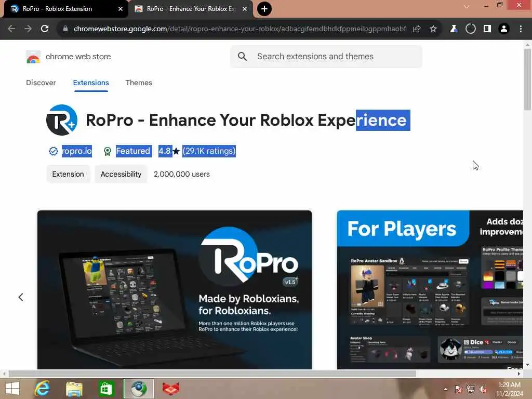Click the search magnifier icon
The width and height of the screenshot is (532, 399).
[x=242, y=56]
